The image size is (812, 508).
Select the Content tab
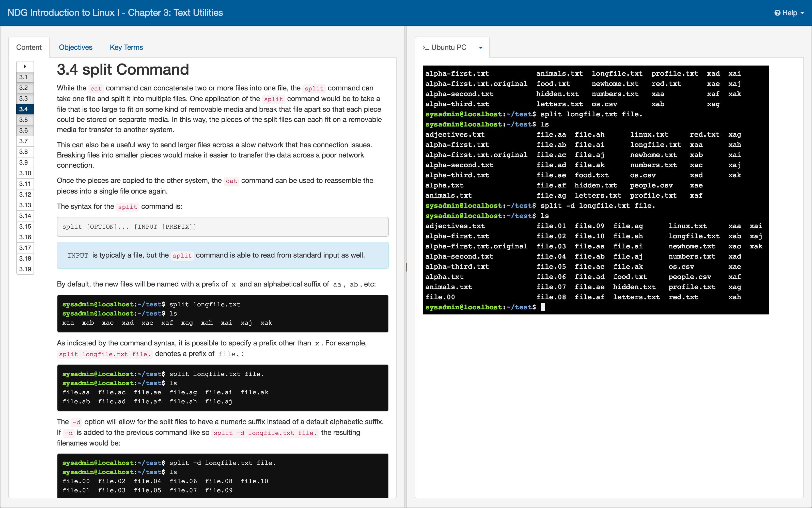(29, 47)
